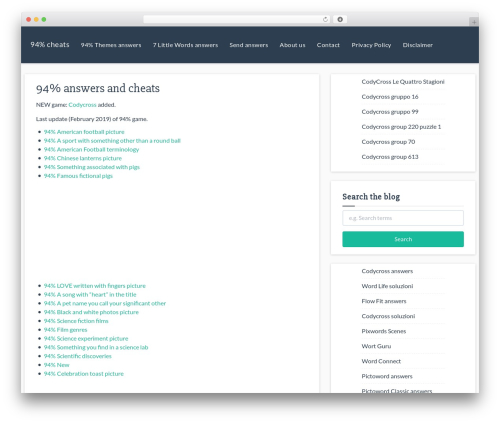Viewport: 500px width, 423px height.
Task: Click the browser reload icon
Action: (x=325, y=19)
